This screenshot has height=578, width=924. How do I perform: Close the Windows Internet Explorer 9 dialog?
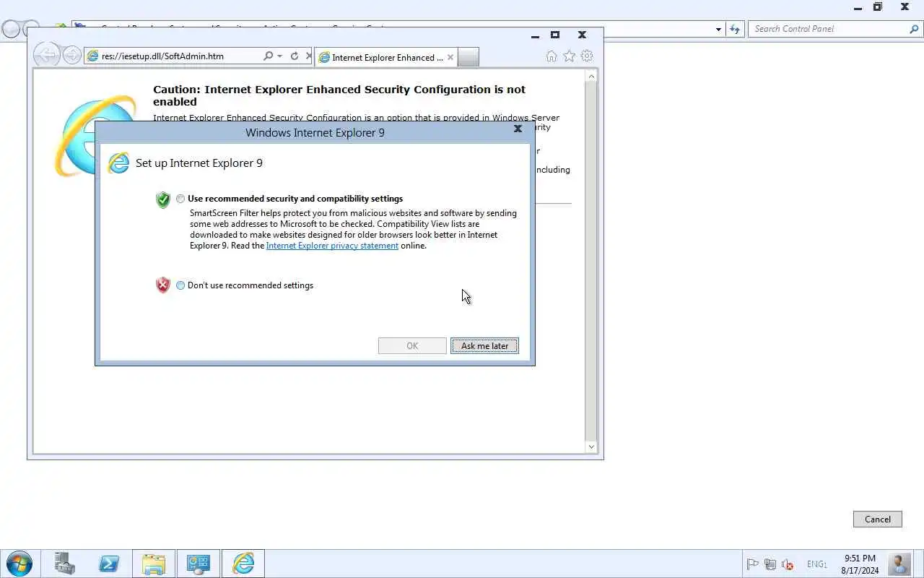[x=518, y=129]
